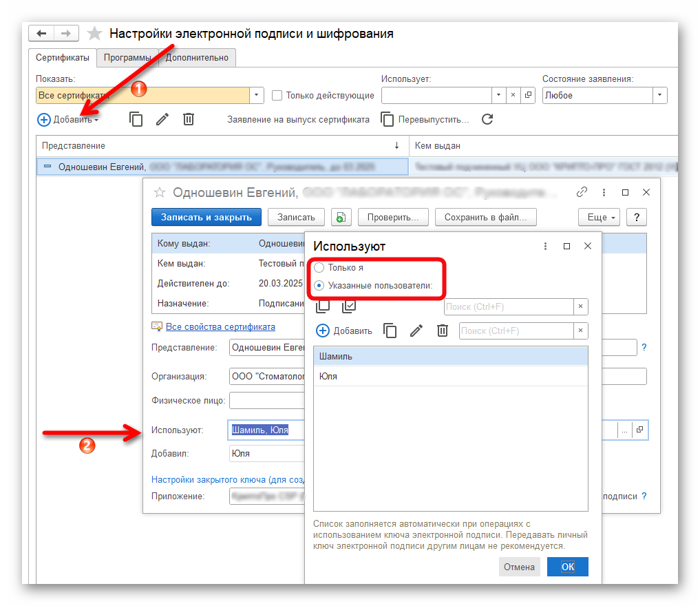Click the Добавил field with Юля
Image resolution: width=700 pixels, height=606 pixels.
267,453
